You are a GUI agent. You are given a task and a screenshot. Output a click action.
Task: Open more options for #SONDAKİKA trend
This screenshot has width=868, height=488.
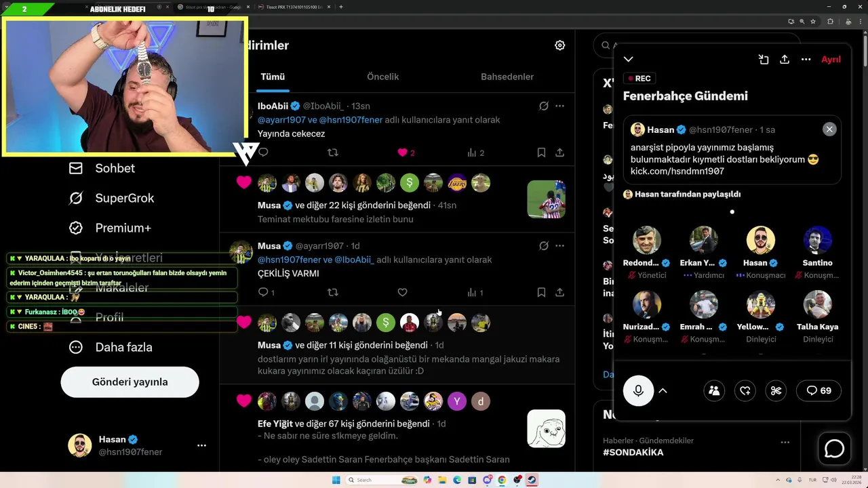pyautogui.click(x=785, y=442)
